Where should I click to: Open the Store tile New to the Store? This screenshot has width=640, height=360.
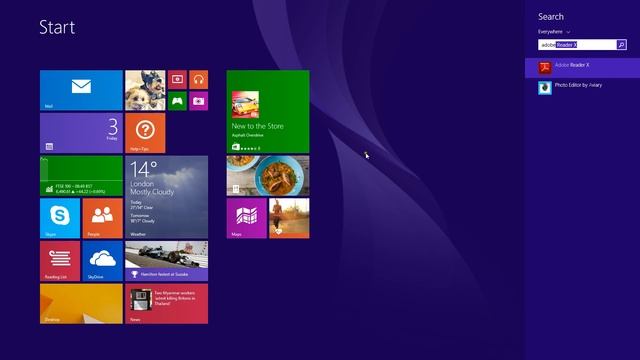pyautogui.click(x=268, y=111)
